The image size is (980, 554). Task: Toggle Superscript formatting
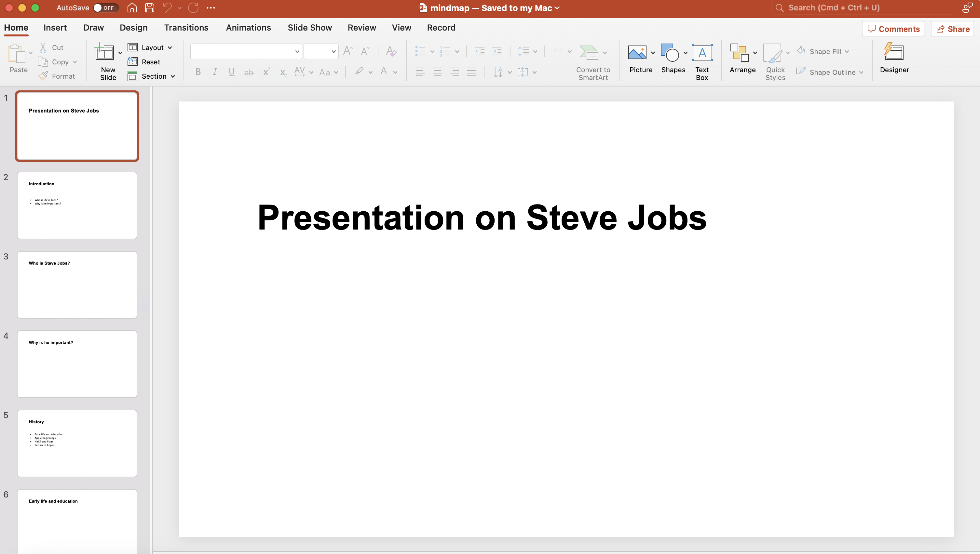(266, 72)
